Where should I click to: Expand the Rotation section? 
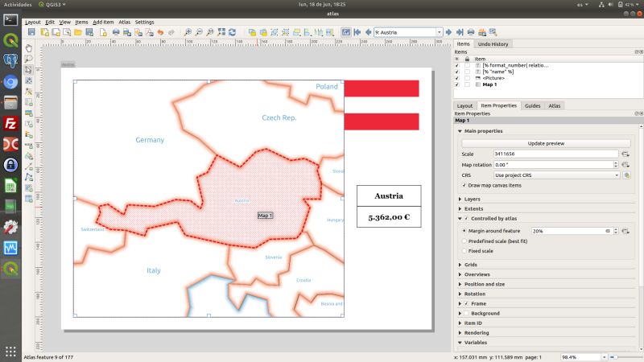point(460,294)
